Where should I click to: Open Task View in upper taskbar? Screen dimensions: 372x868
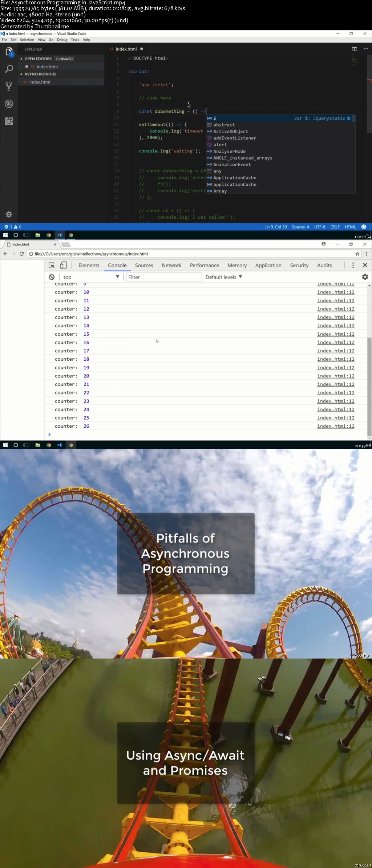coord(26,235)
